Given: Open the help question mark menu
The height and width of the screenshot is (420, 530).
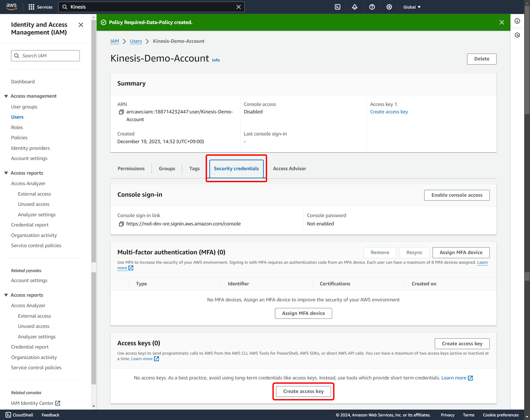Looking at the screenshot, I should [372, 7].
